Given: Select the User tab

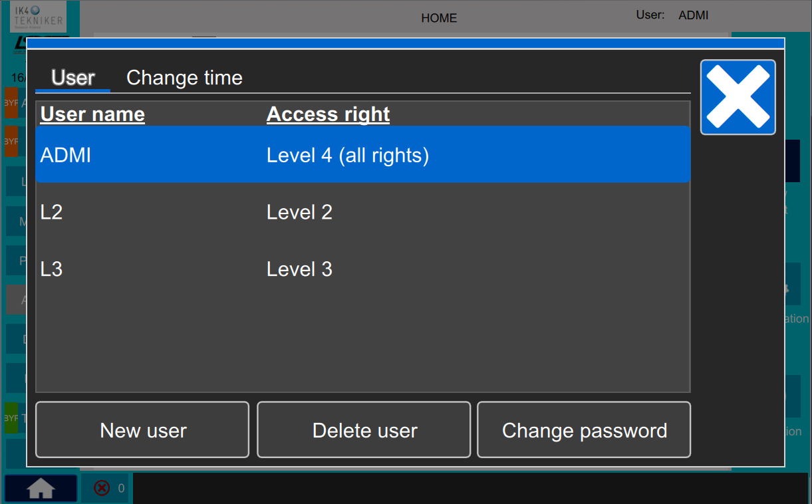Looking at the screenshot, I should (x=73, y=78).
